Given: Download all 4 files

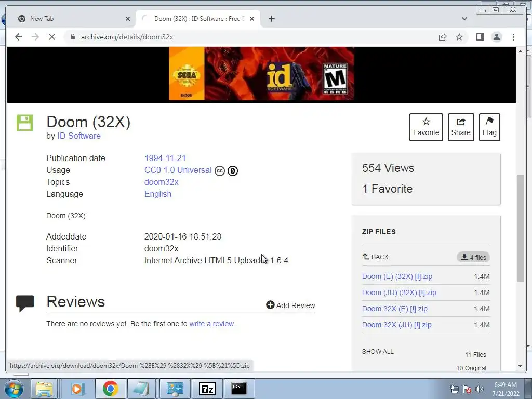Looking at the screenshot, I should click(x=473, y=257).
